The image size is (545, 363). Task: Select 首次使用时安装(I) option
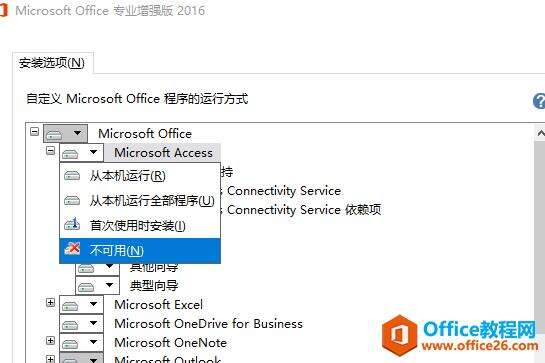point(140,226)
